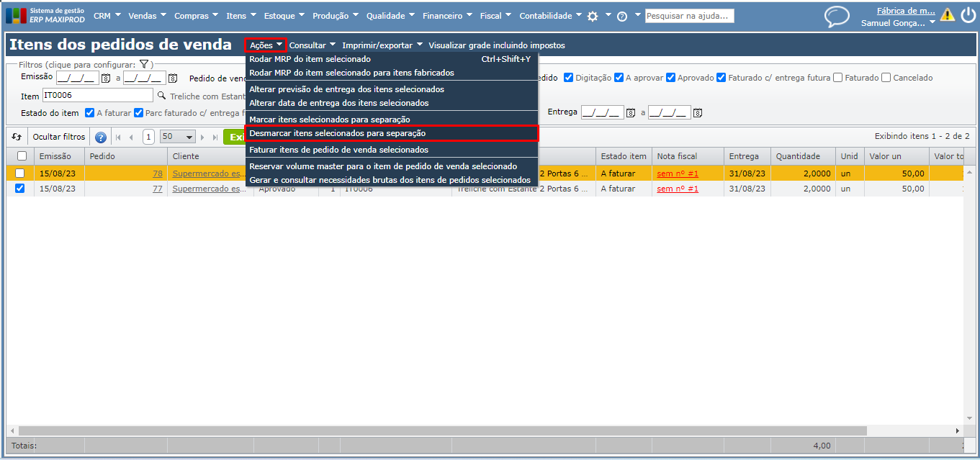The height and width of the screenshot is (460, 980).
Task: Open the CRM menu dropdown
Action: tap(107, 16)
